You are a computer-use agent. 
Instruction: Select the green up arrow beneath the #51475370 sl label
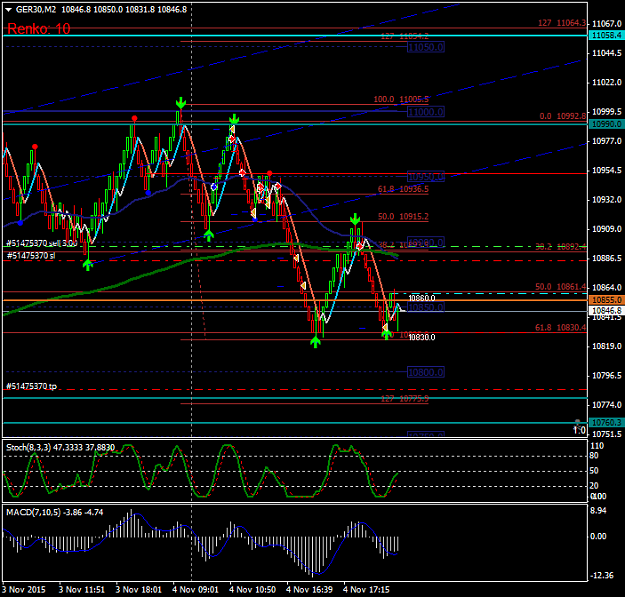pyautogui.click(x=88, y=265)
